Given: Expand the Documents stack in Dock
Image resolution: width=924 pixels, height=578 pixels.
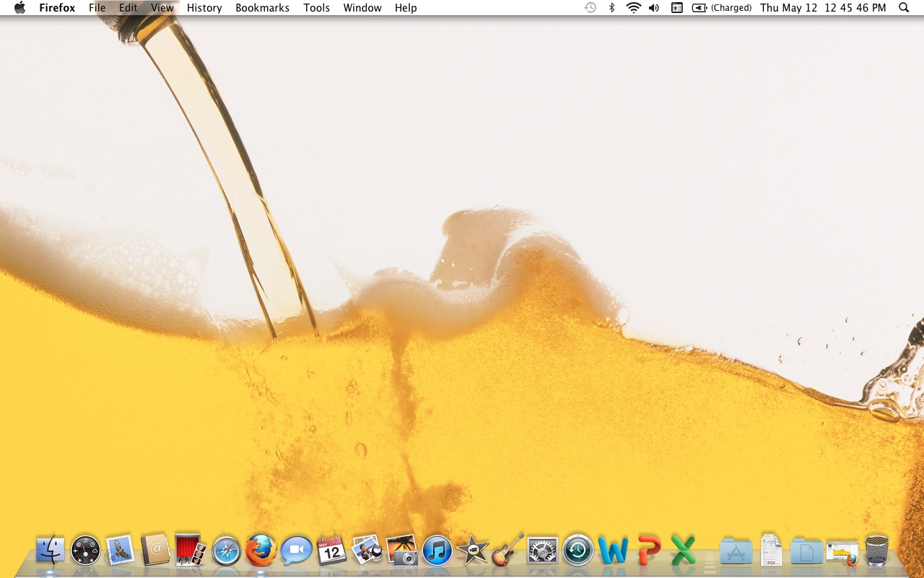Looking at the screenshot, I should 806,551.
